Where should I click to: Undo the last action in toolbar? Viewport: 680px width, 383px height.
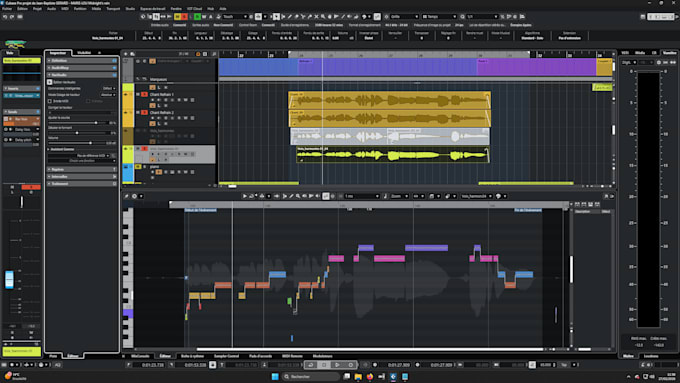[x=5, y=16]
